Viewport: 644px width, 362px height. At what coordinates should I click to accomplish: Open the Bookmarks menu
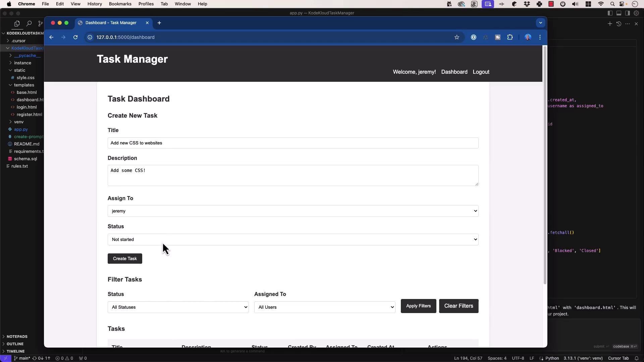click(120, 4)
